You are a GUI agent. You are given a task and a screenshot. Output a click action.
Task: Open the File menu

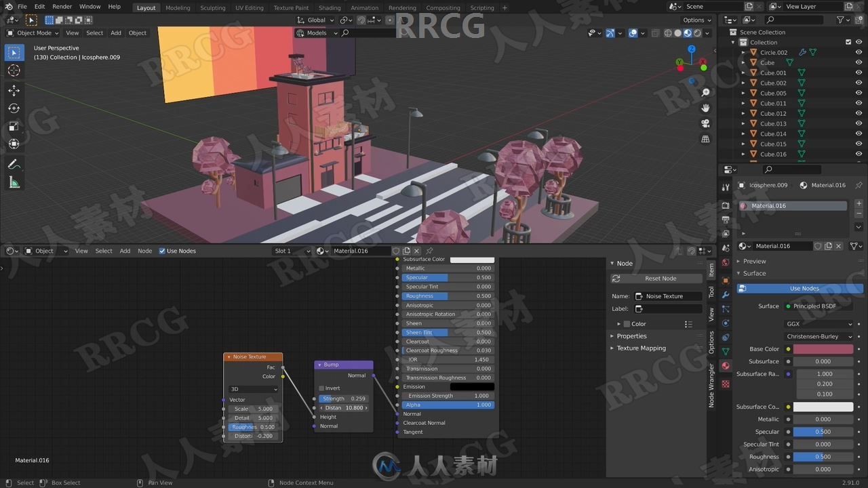click(x=22, y=7)
